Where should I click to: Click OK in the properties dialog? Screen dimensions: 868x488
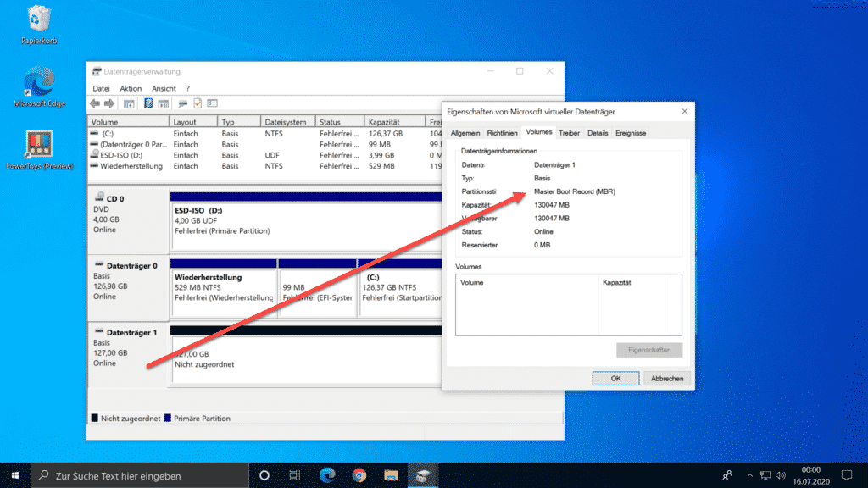click(x=615, y=379)
